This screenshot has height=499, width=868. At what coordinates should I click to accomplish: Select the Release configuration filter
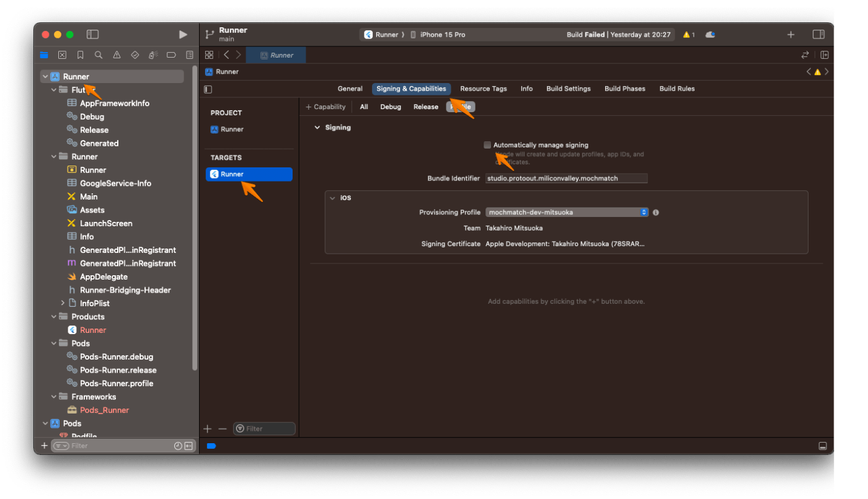pos(426,107)
